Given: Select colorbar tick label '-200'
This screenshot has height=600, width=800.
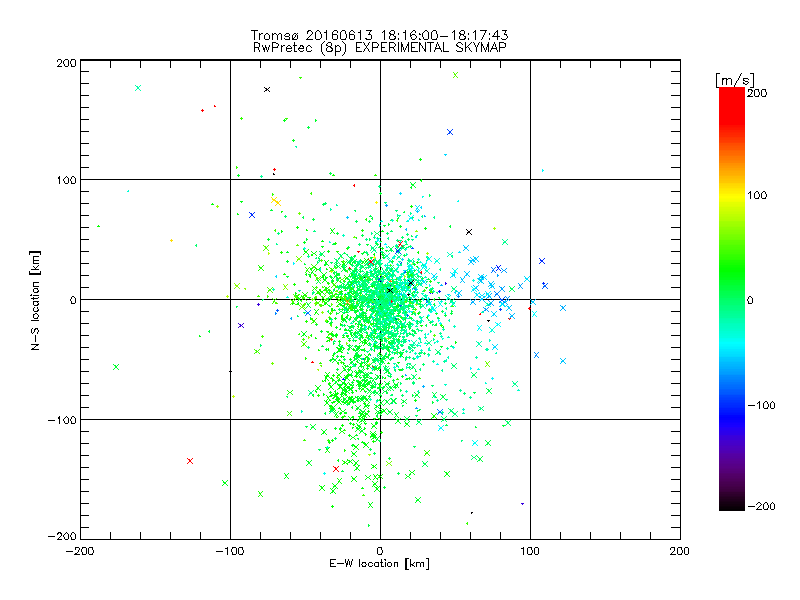Looking at the screenshot, I should [761, 506].
